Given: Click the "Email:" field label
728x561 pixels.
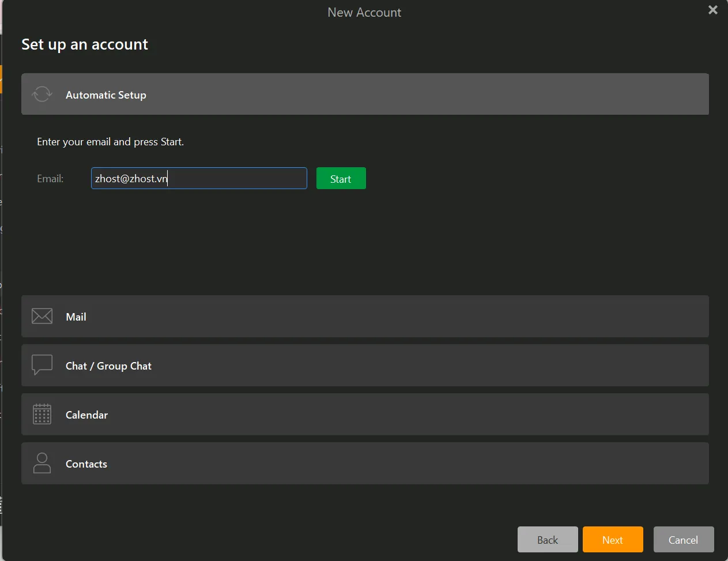Looking at the screenshot, I should [x=50, y=179].
